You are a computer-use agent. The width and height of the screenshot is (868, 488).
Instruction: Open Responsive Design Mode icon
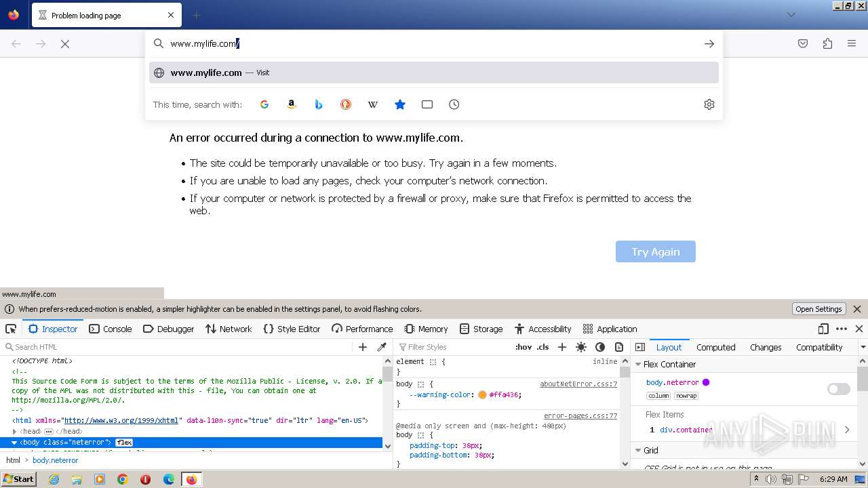(x=823, y=329)
